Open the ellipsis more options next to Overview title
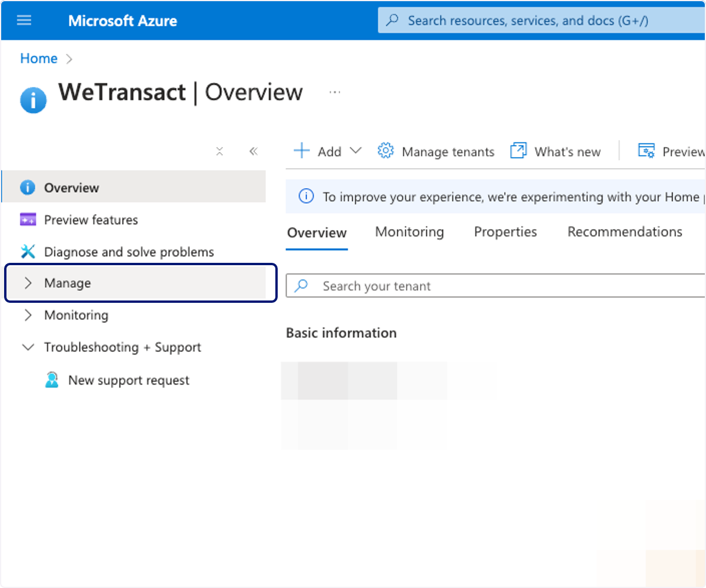The height and width of the screenshot is (588, 706). pyautogui.click(x=335, y=92)
